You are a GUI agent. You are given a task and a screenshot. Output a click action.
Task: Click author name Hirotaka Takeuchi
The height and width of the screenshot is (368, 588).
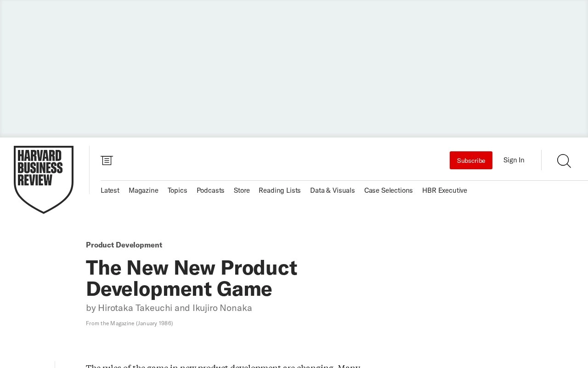tap(135, 308)
